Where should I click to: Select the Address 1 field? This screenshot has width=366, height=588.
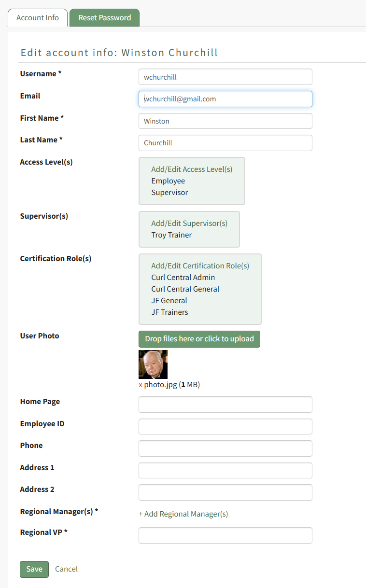pos(225,471)
